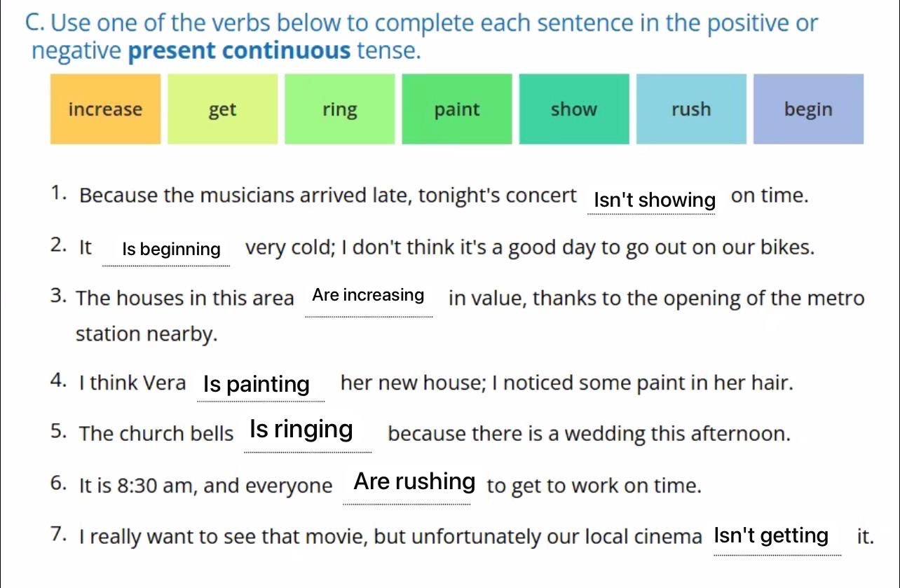
Task: Click the "ring" verb box
Action: pos(339,109)
